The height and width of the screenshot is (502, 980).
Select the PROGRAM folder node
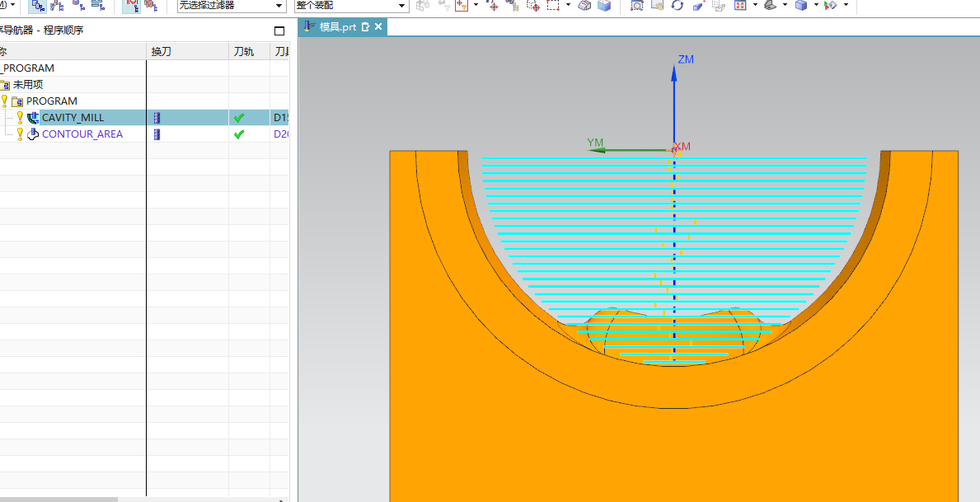coord(51,101)
